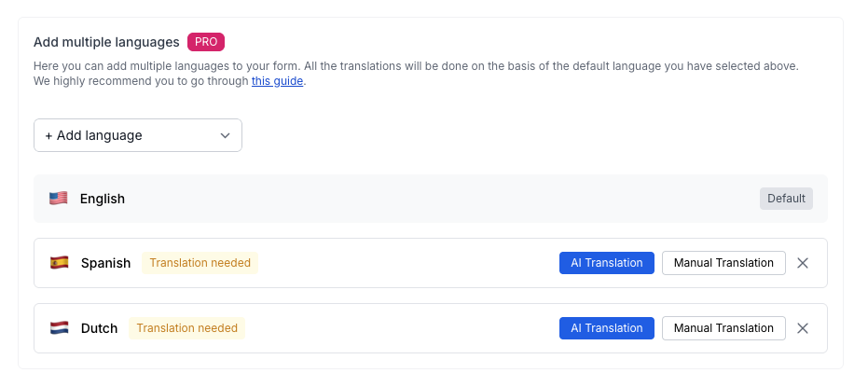Click the Spanish flag icon
This screenshot has height=387, width=868.
click(x=60, y=263)
